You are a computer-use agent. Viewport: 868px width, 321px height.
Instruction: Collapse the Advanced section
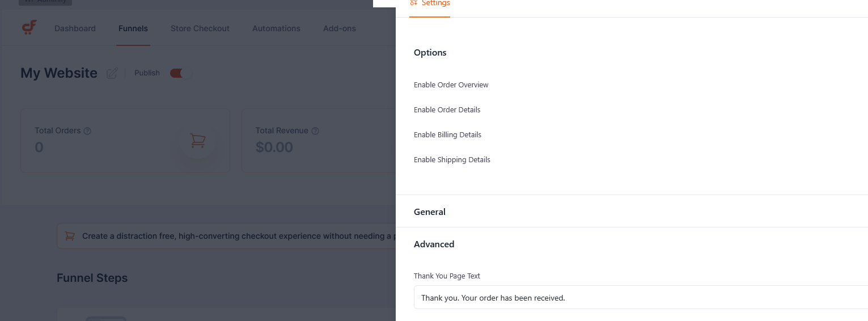[x=434, y=244]
